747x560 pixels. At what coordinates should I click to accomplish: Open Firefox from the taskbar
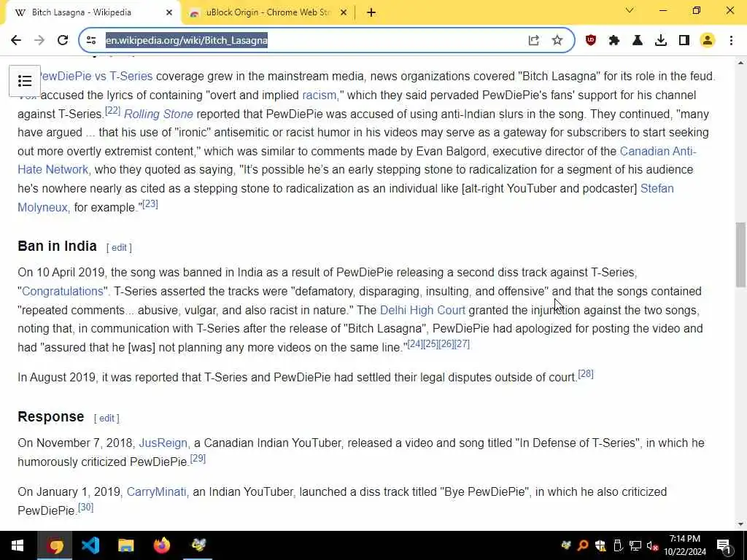click(162, 545)
